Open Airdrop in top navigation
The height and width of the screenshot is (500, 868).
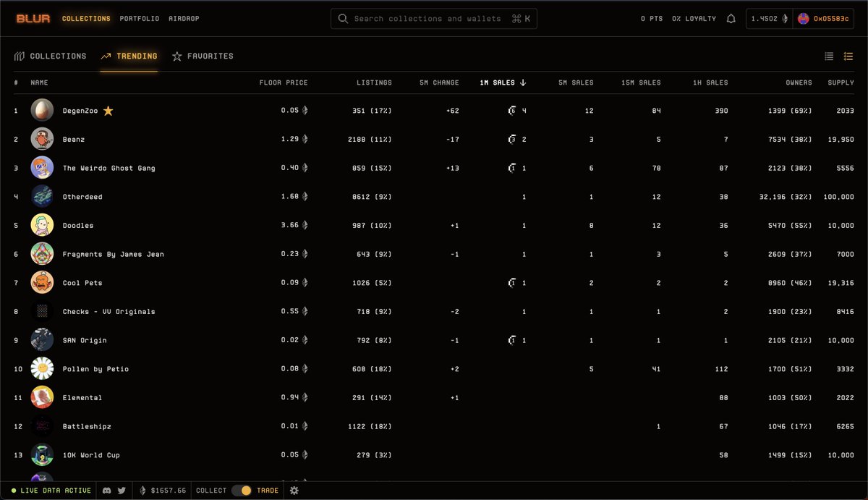pos(184,19)
